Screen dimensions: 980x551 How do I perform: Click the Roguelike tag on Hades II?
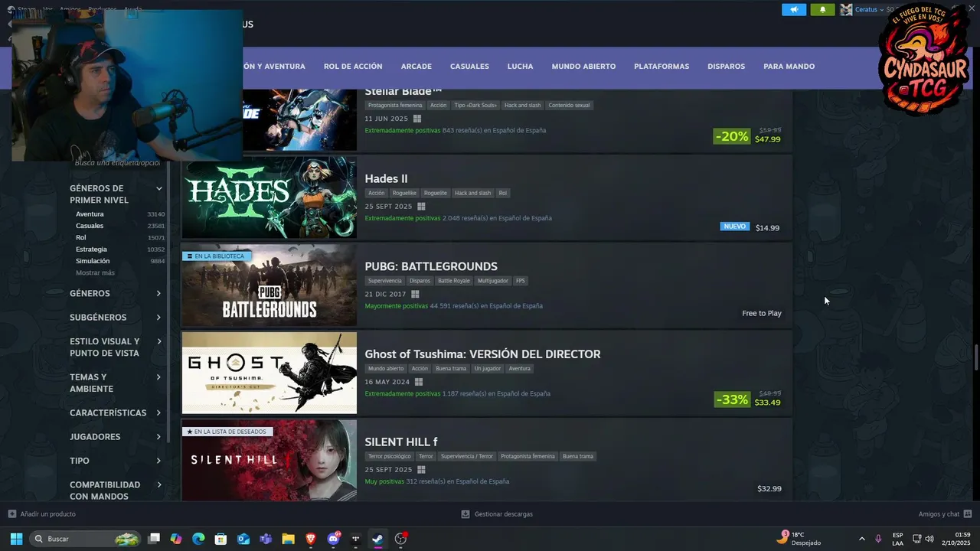[x=403, y=193]
